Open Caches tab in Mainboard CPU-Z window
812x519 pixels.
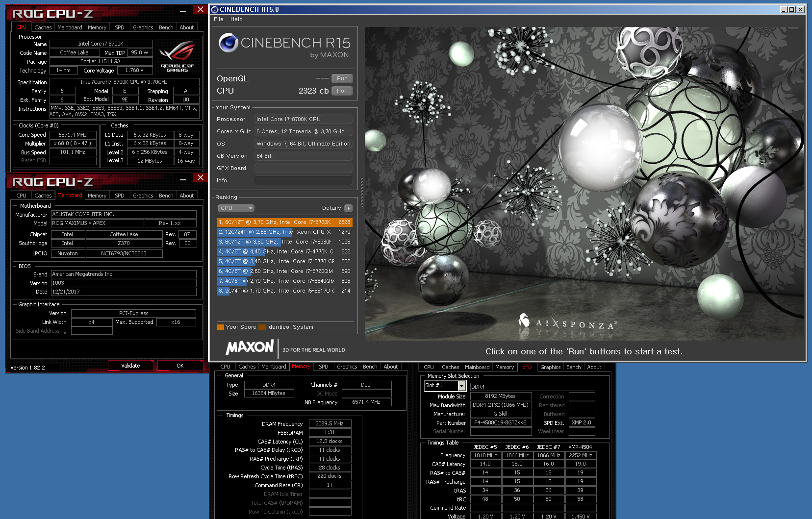(x=43, y=196)
